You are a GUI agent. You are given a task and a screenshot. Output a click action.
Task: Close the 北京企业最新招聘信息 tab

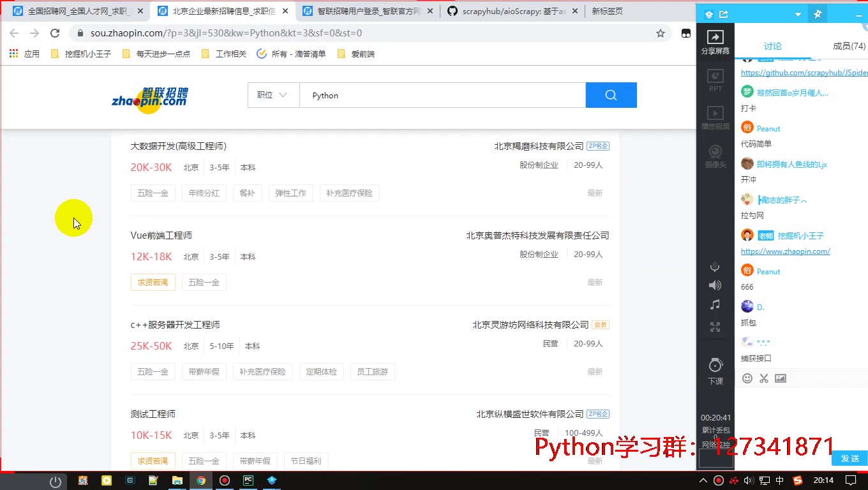(285, 11)
